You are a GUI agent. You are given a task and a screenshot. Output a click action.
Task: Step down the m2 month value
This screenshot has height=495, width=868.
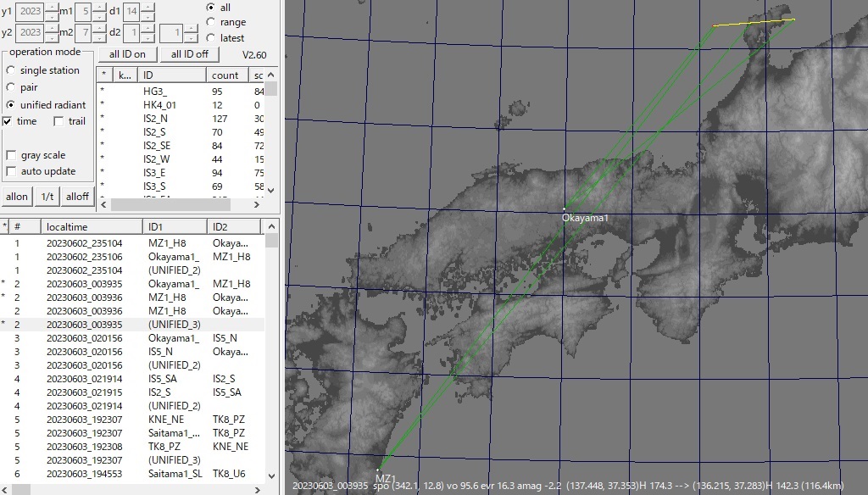(100, 37)
